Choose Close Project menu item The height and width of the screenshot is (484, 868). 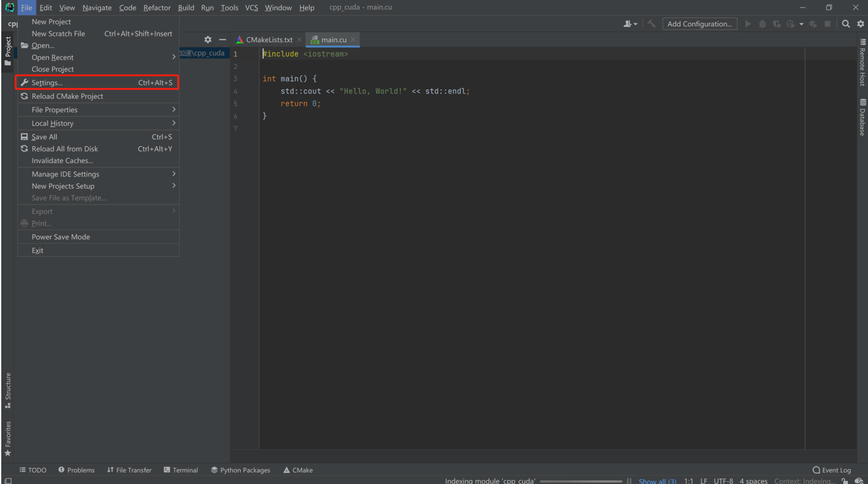[x=98, y=70]
